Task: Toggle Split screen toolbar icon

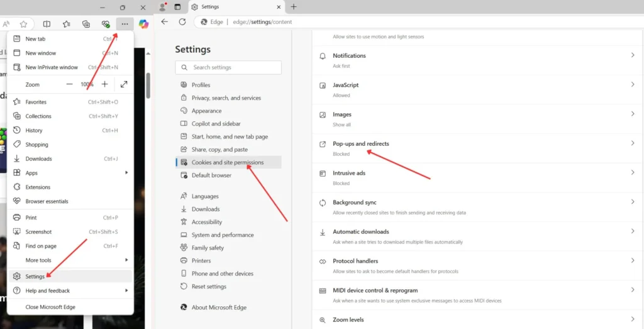Action: [x=47, y=25]
